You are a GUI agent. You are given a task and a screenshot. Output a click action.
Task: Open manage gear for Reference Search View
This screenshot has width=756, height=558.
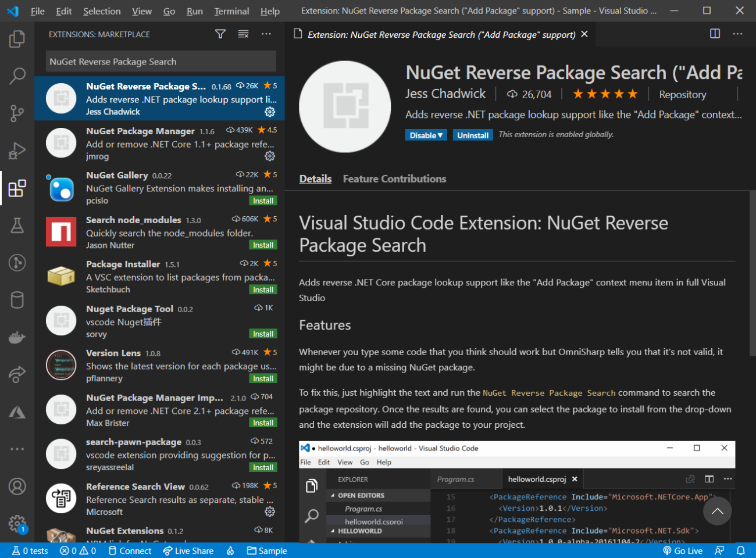click(270, 512)
